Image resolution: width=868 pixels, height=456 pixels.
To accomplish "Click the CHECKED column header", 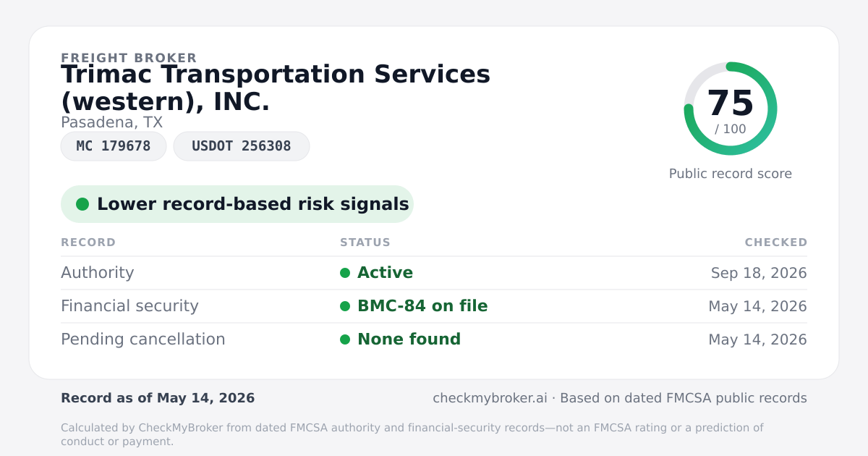I will [776, 242].
